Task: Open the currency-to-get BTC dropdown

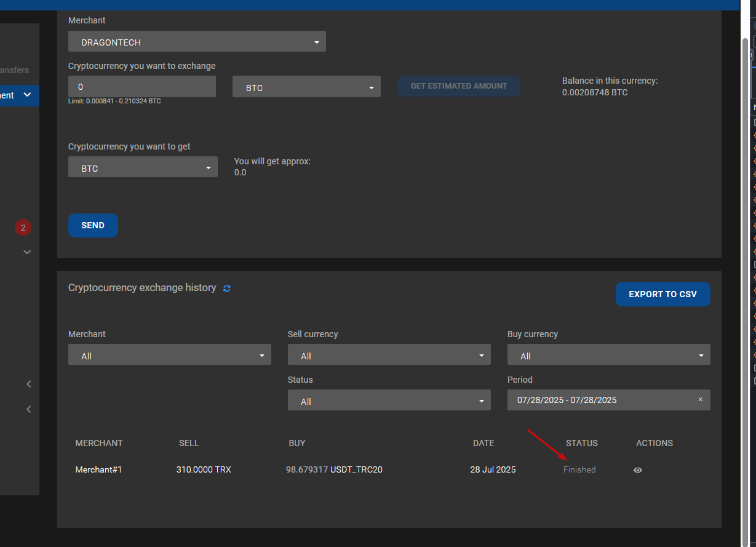Action: (x=143, y=167)
